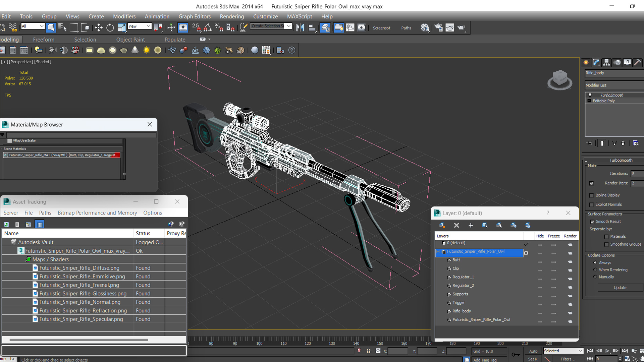Toggle Isoline Display checkbox
Image resolution: width=644 pixels, height=362 pixels.
click(592, 195)
